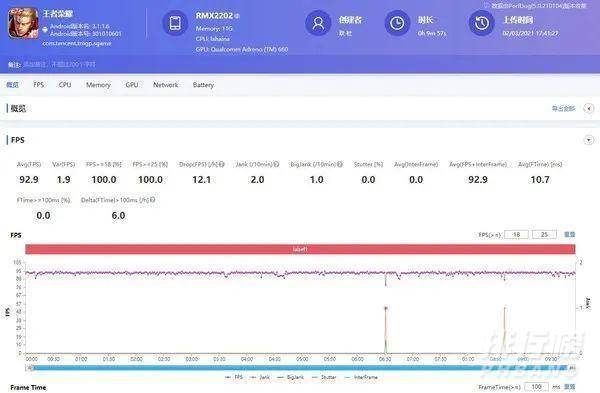The height and width of the screenshot is (393, 600).
Task: Click the BigJank value 1.0
Action: pos(316,179)
